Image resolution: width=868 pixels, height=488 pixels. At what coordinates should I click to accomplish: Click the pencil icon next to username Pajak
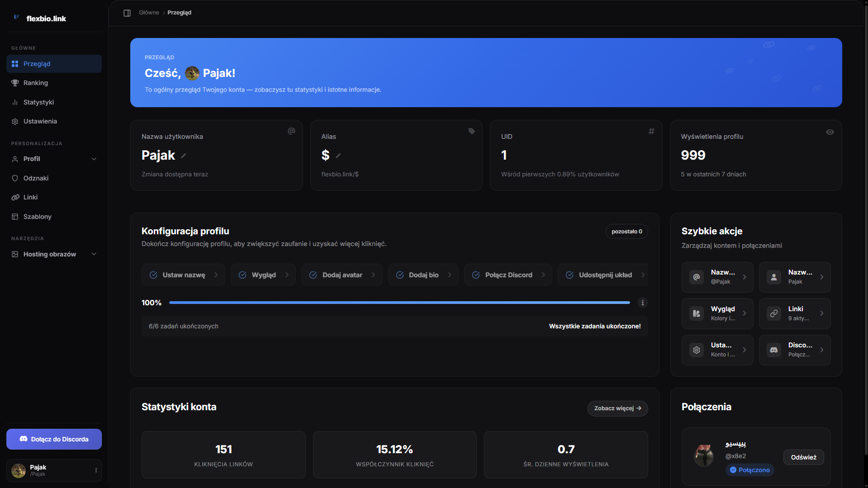[184, 156]
